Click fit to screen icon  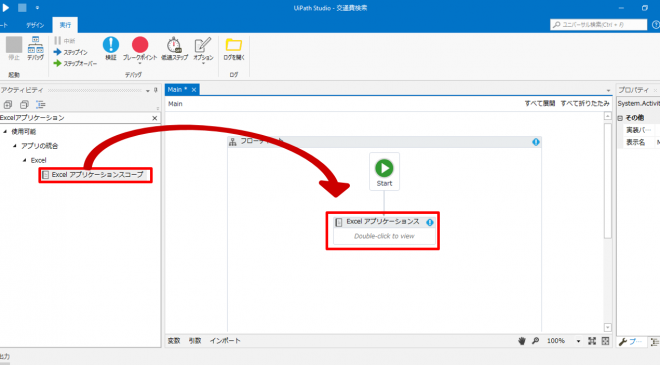click(592, 341)
